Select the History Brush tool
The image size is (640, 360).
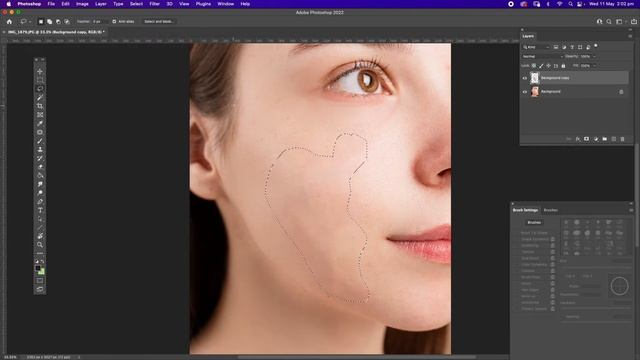[40, 158]
